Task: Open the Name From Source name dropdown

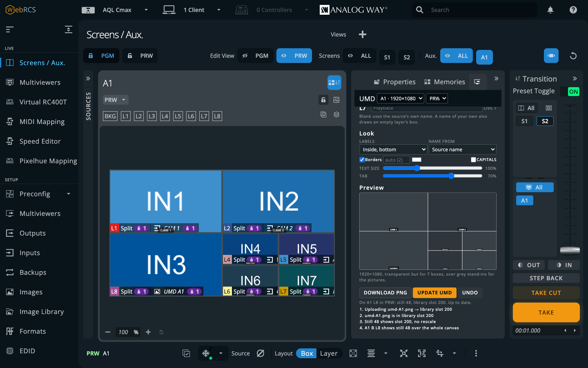Action: (x=463, y=149)
